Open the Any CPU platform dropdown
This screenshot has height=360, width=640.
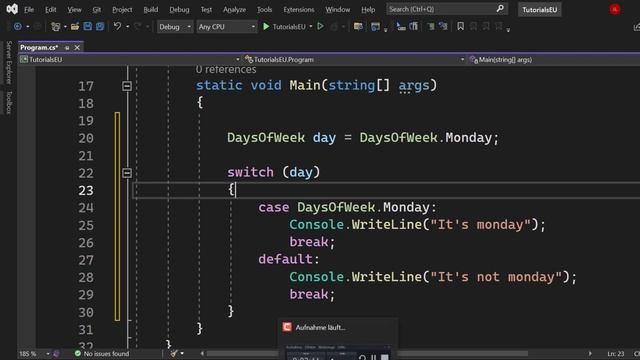227,27
